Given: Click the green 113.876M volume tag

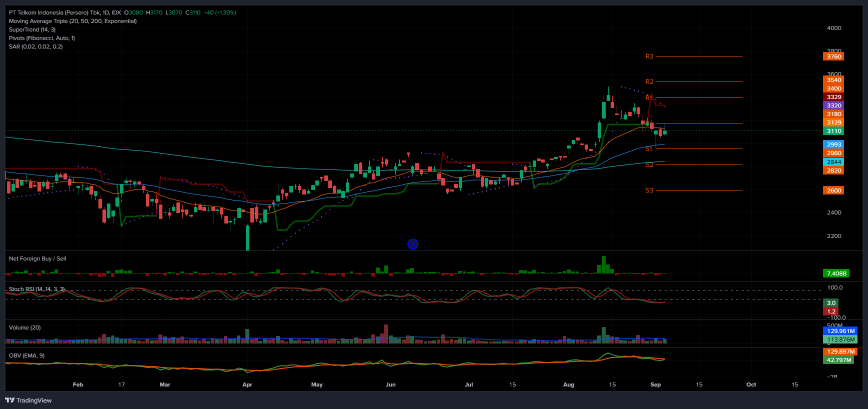Looking at the screenshot, I should coord(840,339).
